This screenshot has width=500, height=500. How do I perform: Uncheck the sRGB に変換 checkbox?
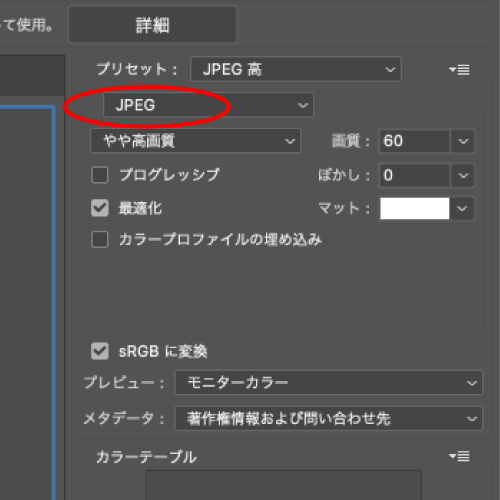pos(100,351)
